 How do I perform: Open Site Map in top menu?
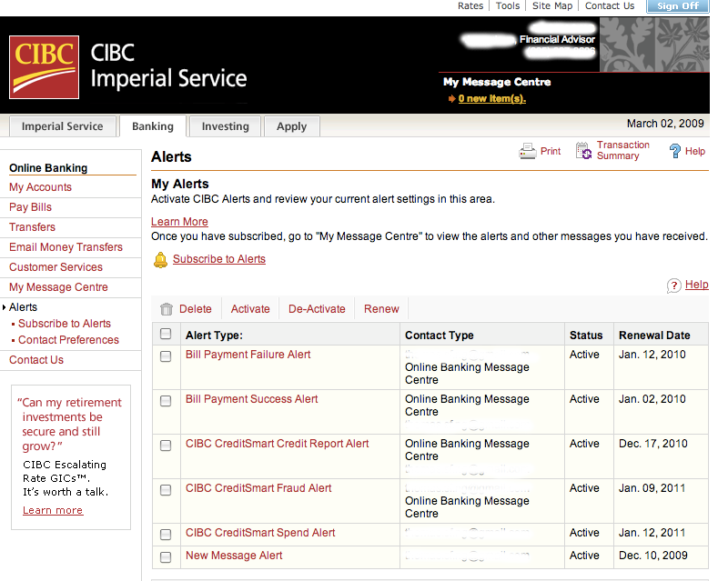[x=552, y=6]
